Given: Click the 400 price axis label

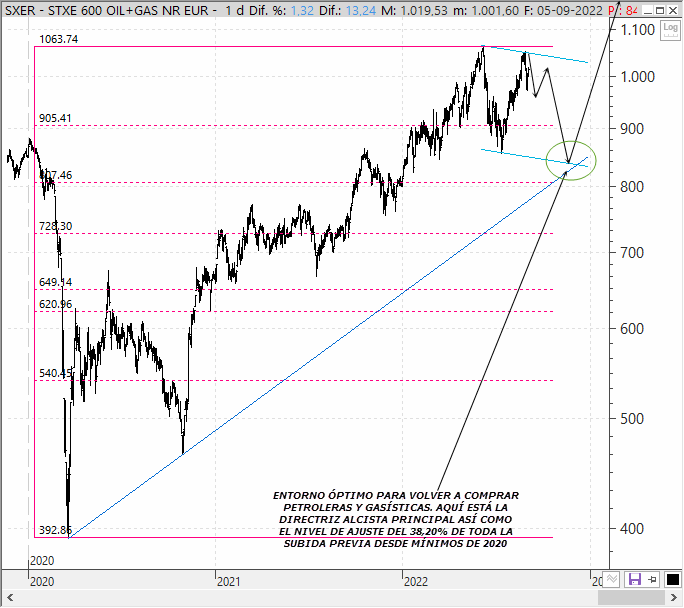Looking at the screenshot, I should (632, 529).
